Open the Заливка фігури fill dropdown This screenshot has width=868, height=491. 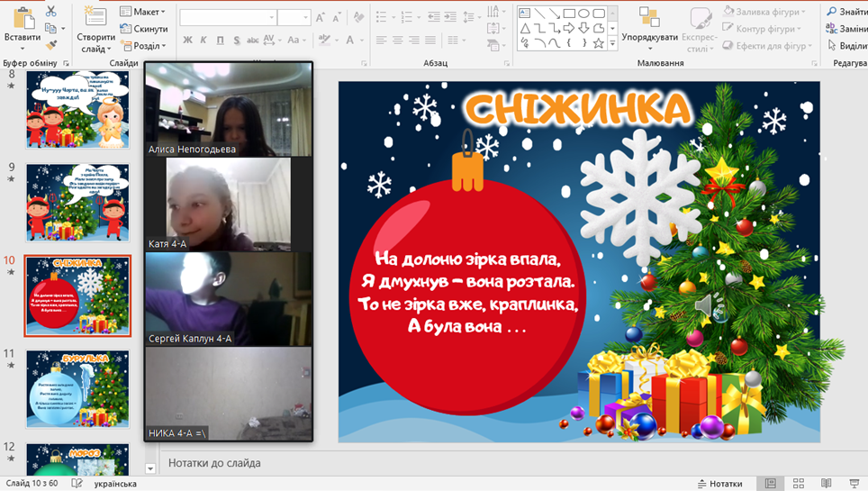click(764, 11)
